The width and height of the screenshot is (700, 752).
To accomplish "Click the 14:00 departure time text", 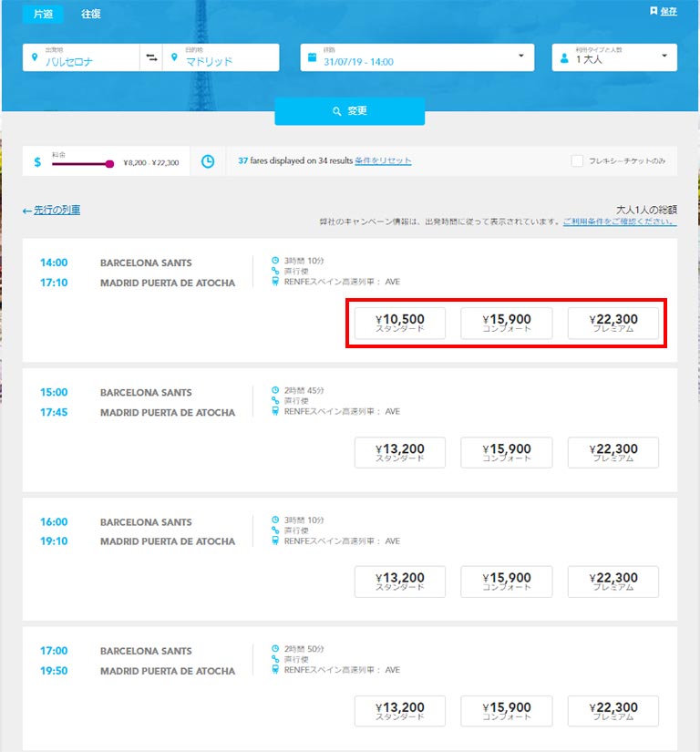I will point(54,263).
